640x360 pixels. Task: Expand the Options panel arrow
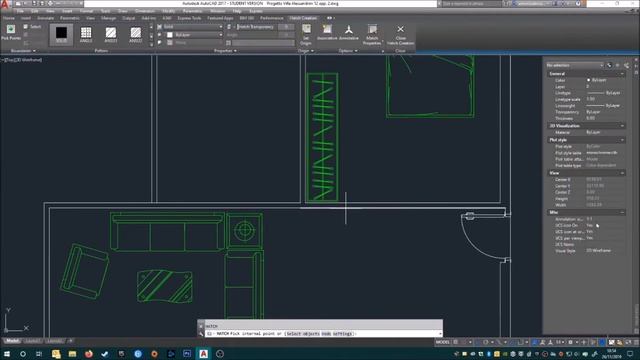pyautogui.click(x=356, y=51)
